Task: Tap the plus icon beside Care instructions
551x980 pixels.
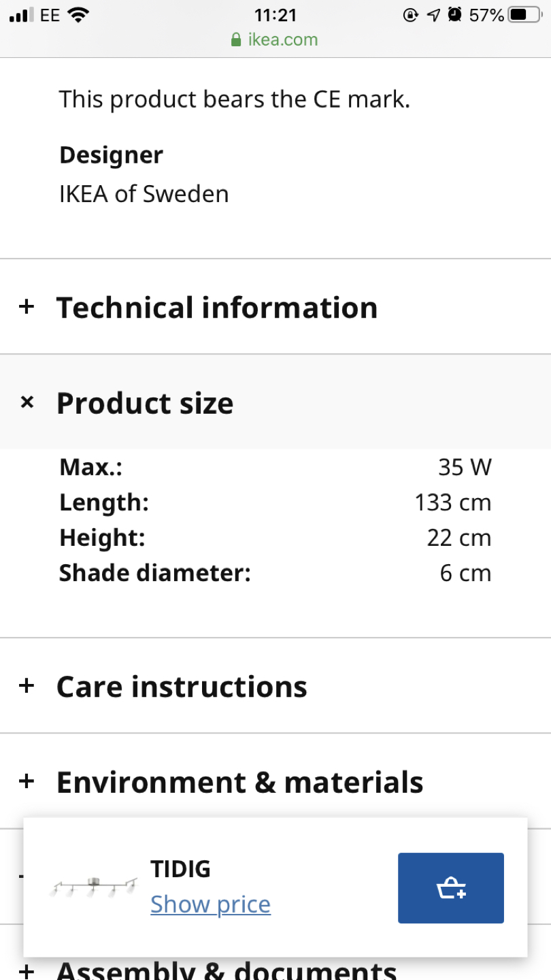Action: (x=27, y=686)
